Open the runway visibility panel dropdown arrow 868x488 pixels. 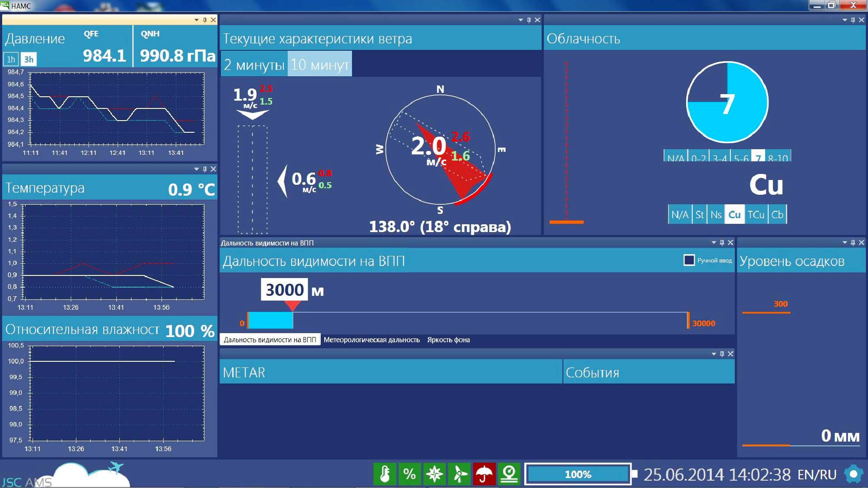point(714,242)
